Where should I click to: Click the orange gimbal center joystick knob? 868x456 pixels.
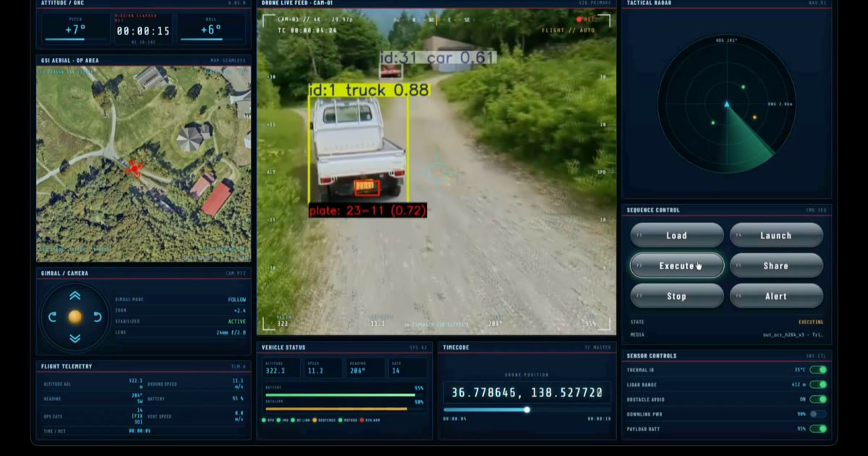tap(75, 317)
